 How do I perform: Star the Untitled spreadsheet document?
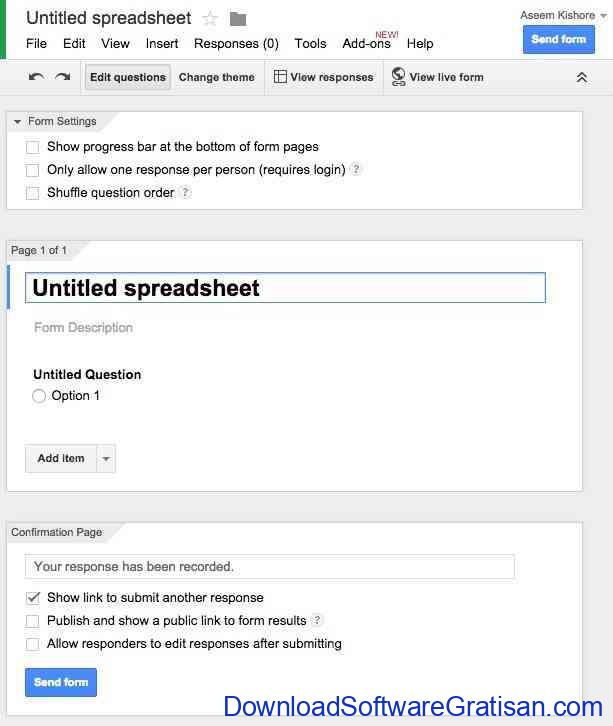point(210,19)
